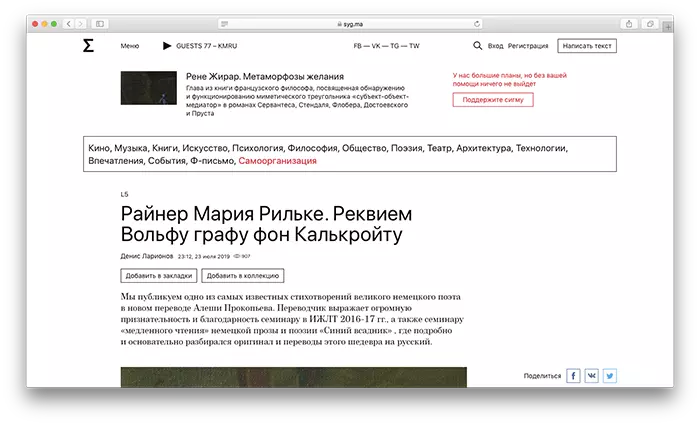Viewport: 700px width, 425px height.
Task: Share the article on Twitter
Action: coord(609,376)
